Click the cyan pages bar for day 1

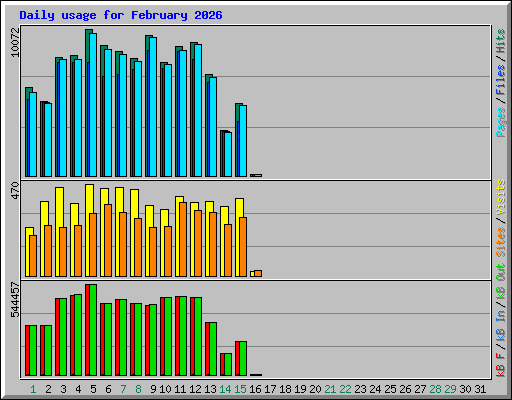click(33, 134)
